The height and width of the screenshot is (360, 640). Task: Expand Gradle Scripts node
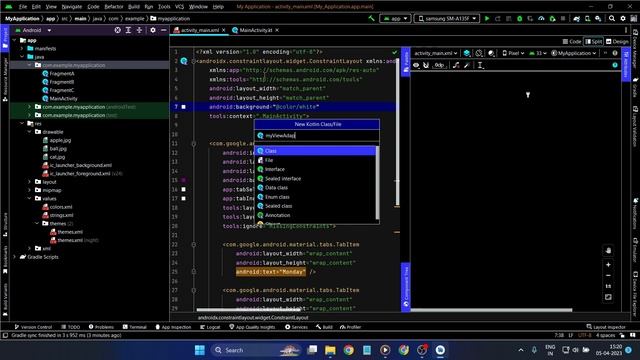pos(15,257)
